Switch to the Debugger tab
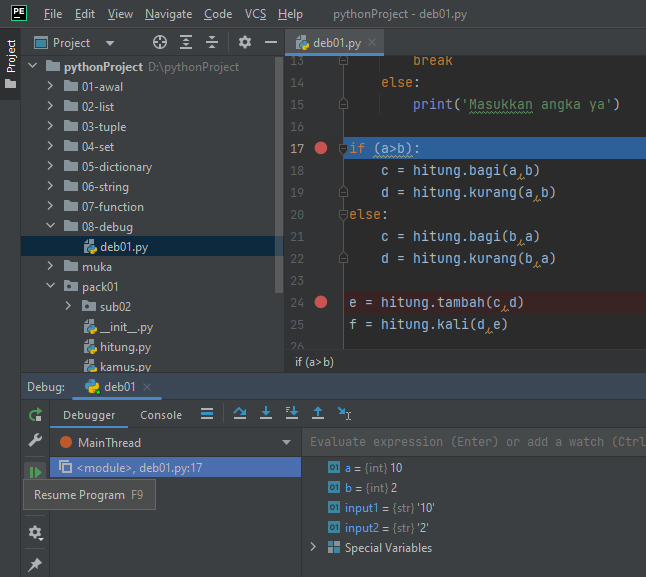Viewport: 646px width, 577px height. tap(89, 415)
